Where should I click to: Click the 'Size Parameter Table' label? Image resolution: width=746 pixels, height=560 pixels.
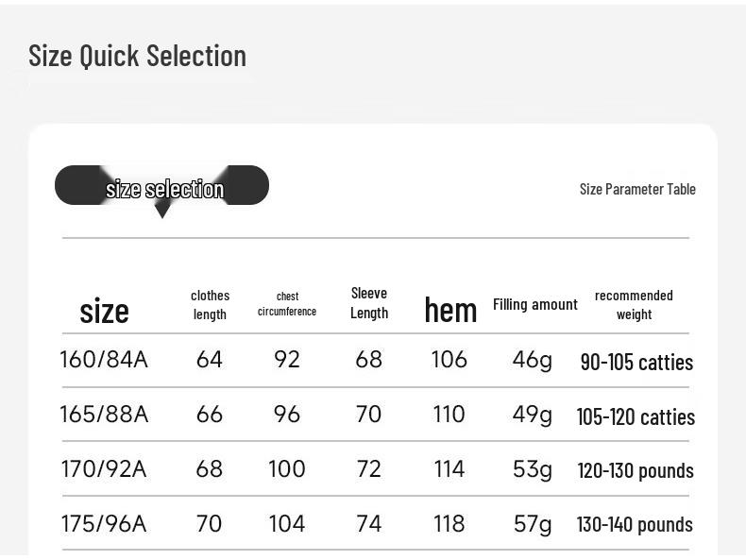637,189
